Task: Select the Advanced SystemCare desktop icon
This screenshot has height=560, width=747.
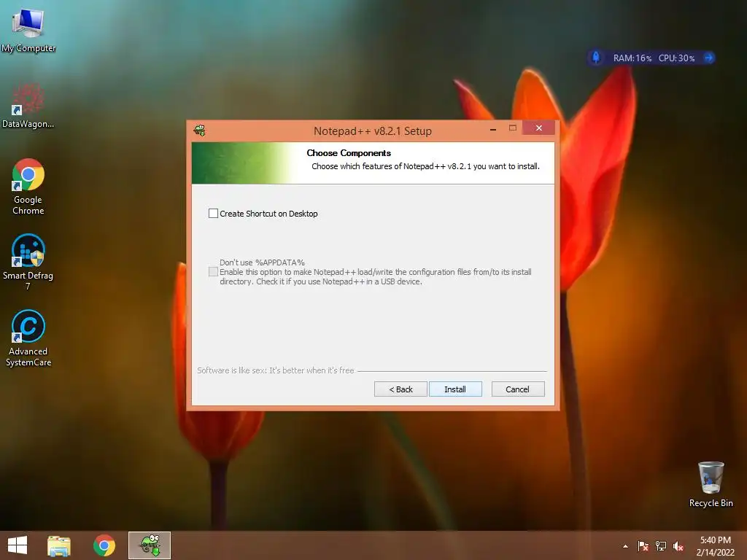Action: 28,338
